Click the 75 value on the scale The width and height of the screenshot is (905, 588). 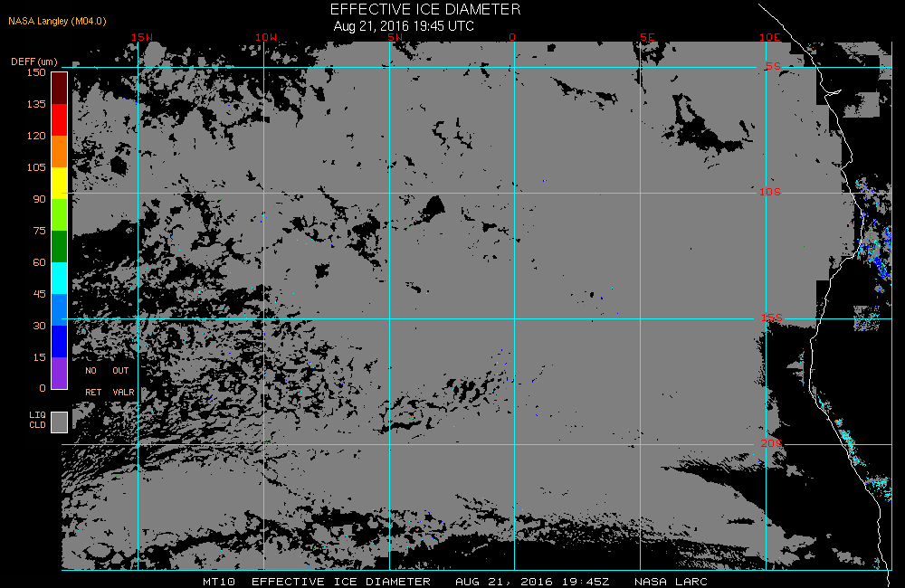(x=39, y=231)
